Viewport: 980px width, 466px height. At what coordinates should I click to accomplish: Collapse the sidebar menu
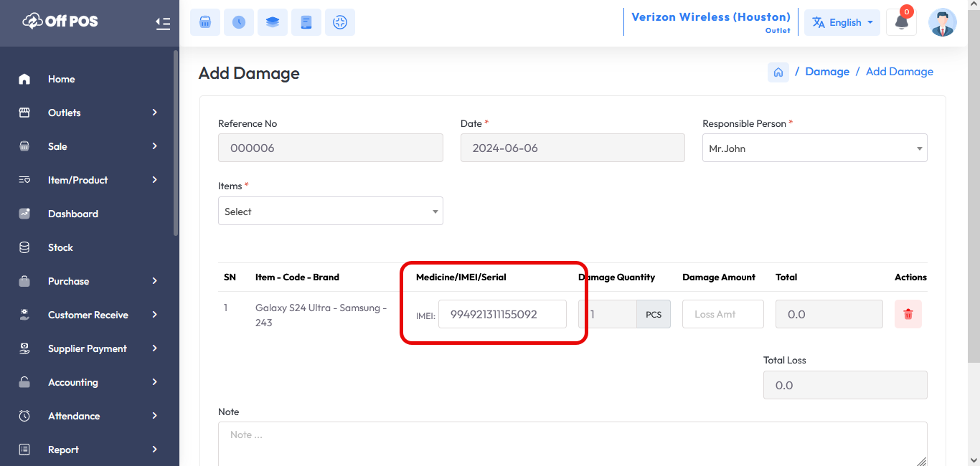[163, 23]
